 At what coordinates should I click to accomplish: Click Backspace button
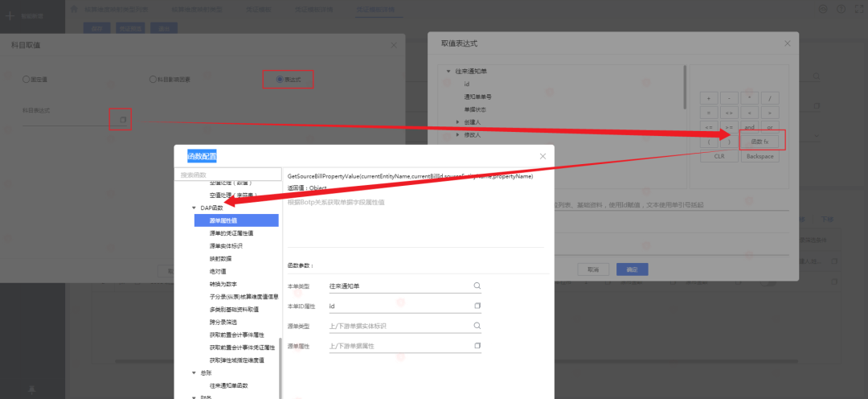(759, 156)
